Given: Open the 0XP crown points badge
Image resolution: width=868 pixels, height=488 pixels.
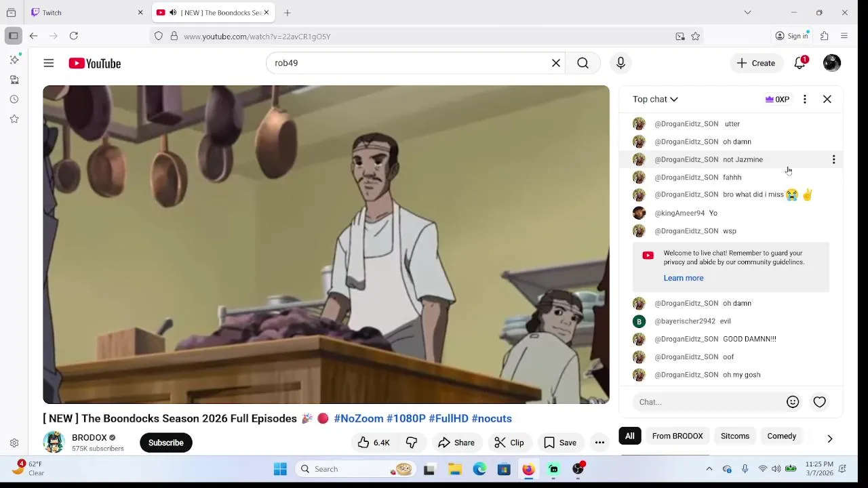Looking at the screenshot, I should pyautogui.click(x=777, y=99).
